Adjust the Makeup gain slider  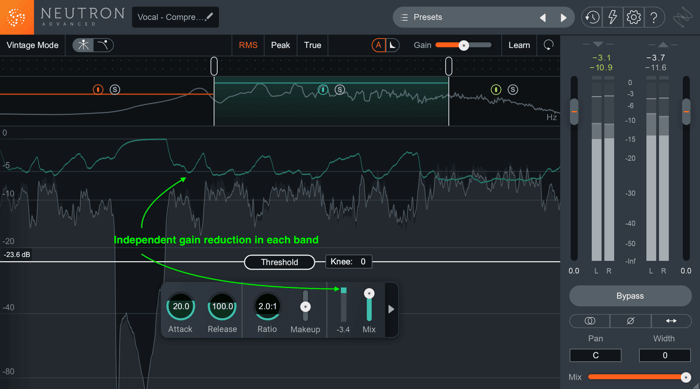(x=305, y=307)
